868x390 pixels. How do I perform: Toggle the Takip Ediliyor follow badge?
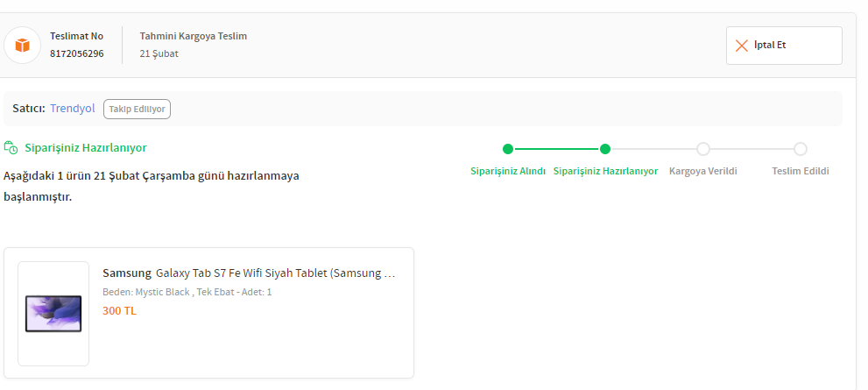click(137, 109)
